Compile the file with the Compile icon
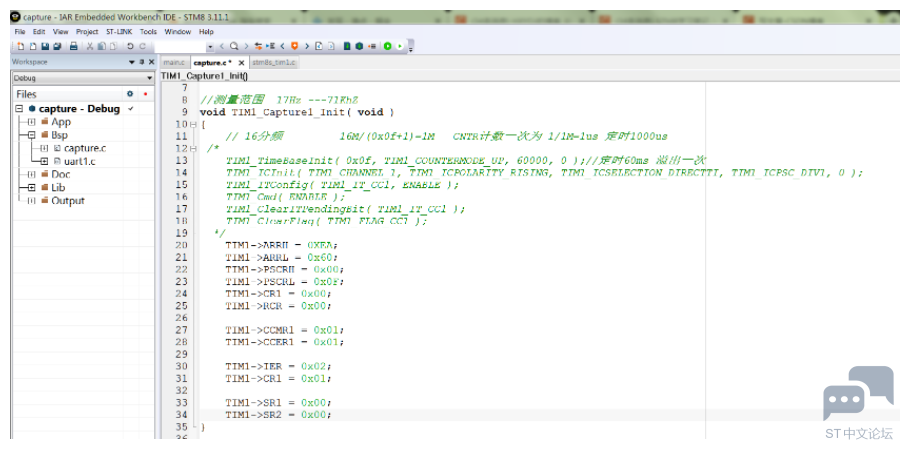 [347, 46]
